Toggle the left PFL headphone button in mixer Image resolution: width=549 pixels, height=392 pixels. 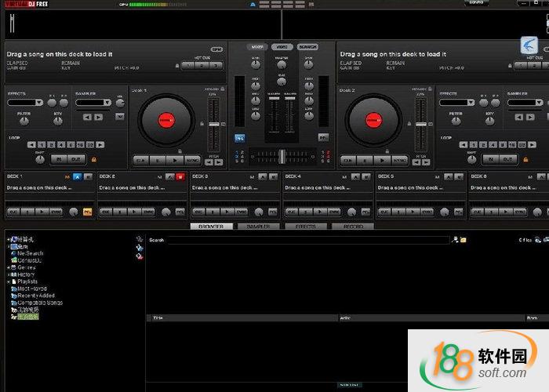(239, 137)
